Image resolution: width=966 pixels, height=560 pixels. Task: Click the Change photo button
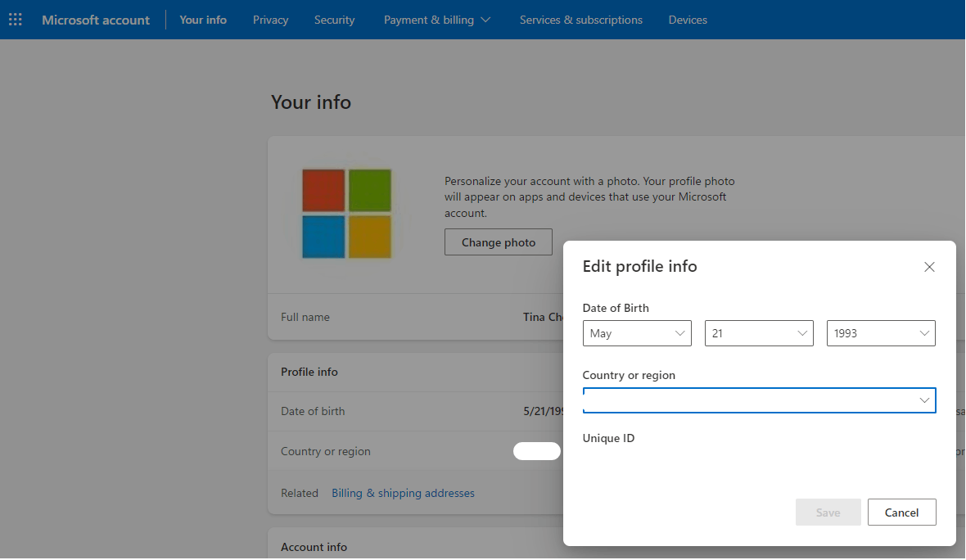click(498, 242)
